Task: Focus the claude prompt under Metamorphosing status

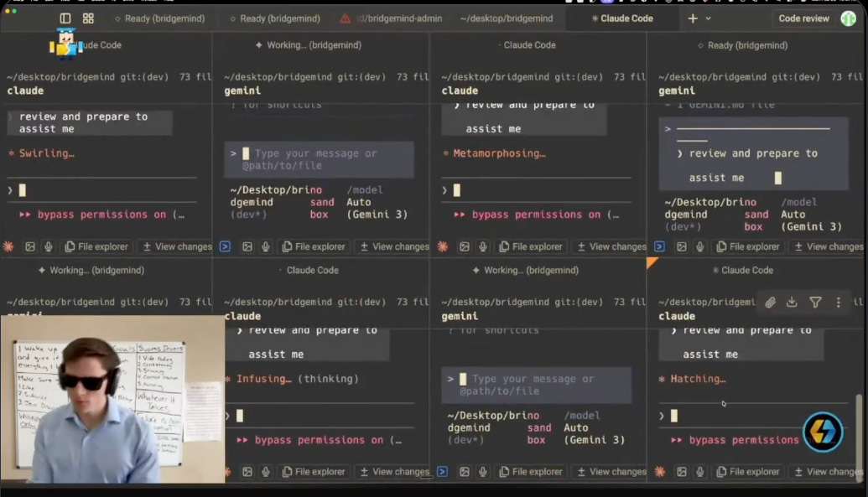Action: [536, 190]
